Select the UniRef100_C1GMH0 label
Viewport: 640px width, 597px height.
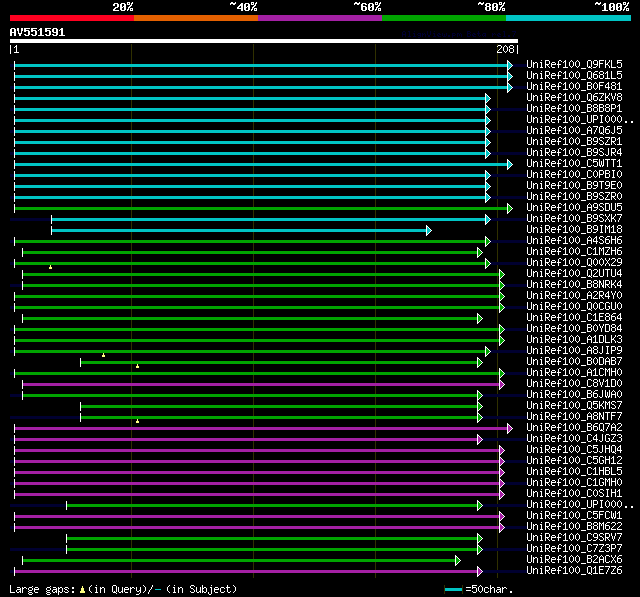[574, 483]
